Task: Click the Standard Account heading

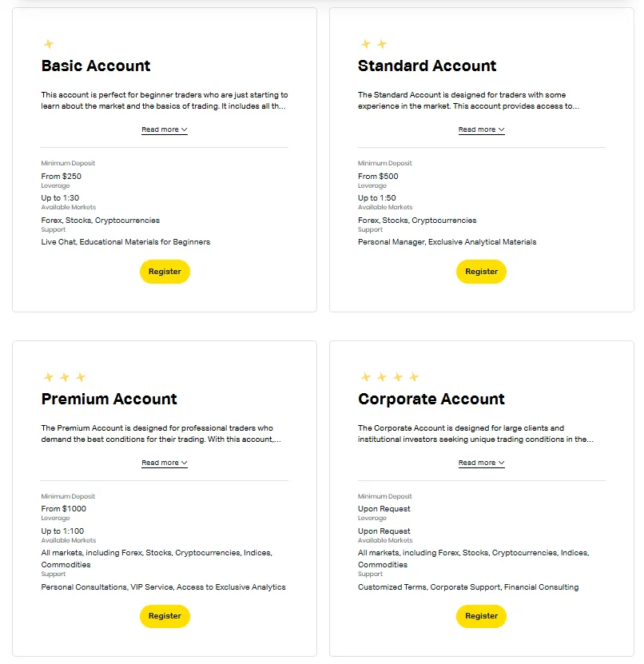Action: click(x=427, y=66)
